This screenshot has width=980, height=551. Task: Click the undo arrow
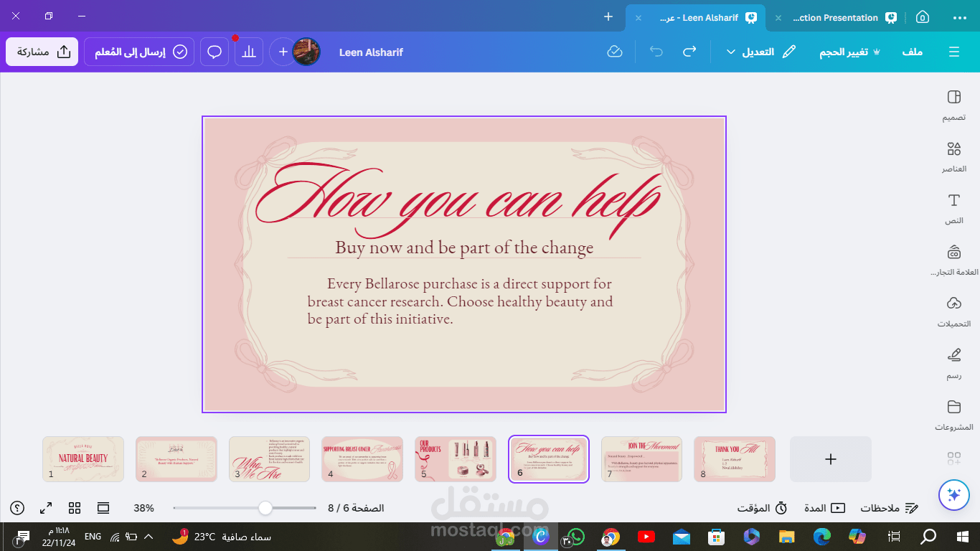pyautogui.click(x=656, y=52)
